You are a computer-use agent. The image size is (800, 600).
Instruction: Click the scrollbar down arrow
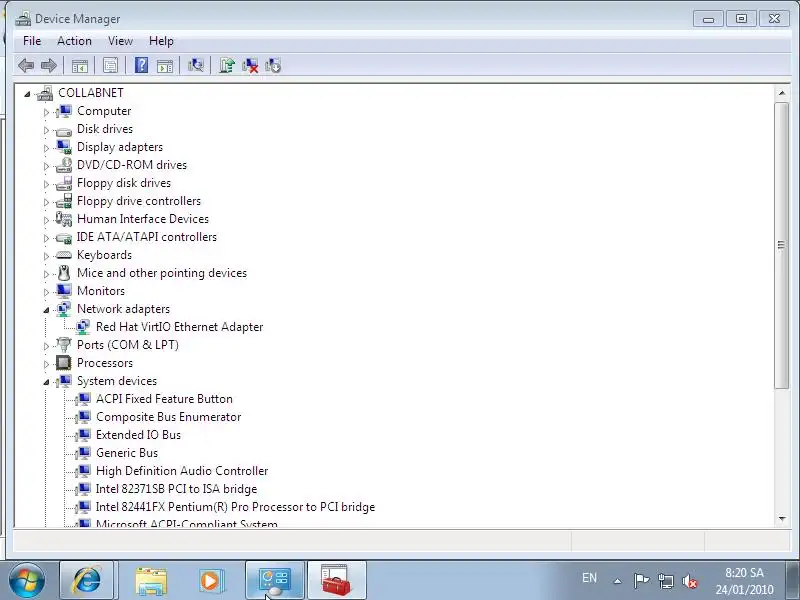782,519
